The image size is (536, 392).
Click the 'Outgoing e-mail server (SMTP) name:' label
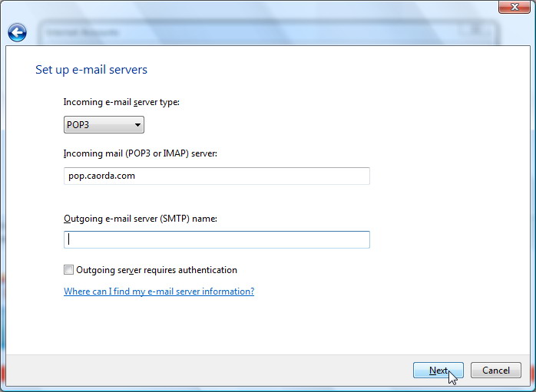[141, 219]
